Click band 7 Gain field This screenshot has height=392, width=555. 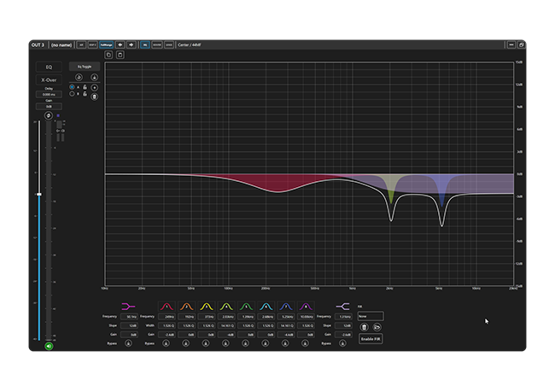coord(286,334)
